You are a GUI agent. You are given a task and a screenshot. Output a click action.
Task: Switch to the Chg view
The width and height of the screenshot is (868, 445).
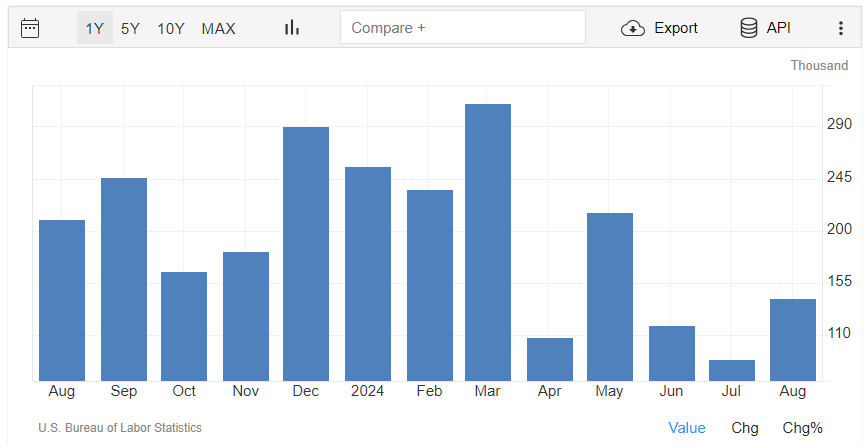pyautogui.click(x=745, y=428)
